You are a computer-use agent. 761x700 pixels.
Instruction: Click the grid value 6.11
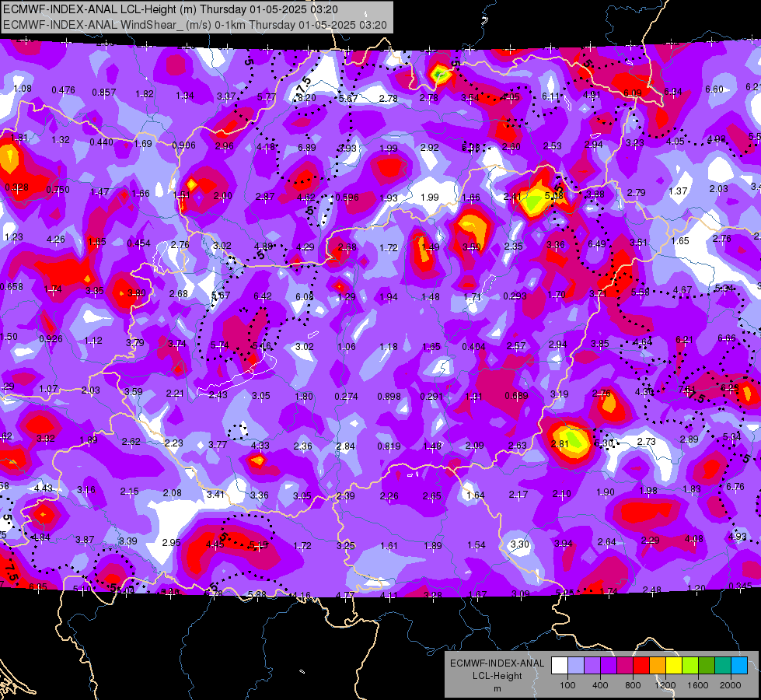[x=551, y=96]
